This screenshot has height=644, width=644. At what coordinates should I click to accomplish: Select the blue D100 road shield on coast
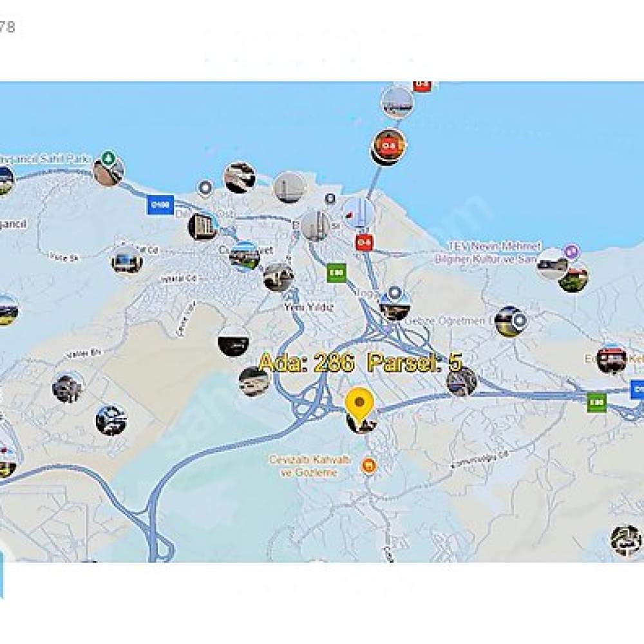click(160, 205)
